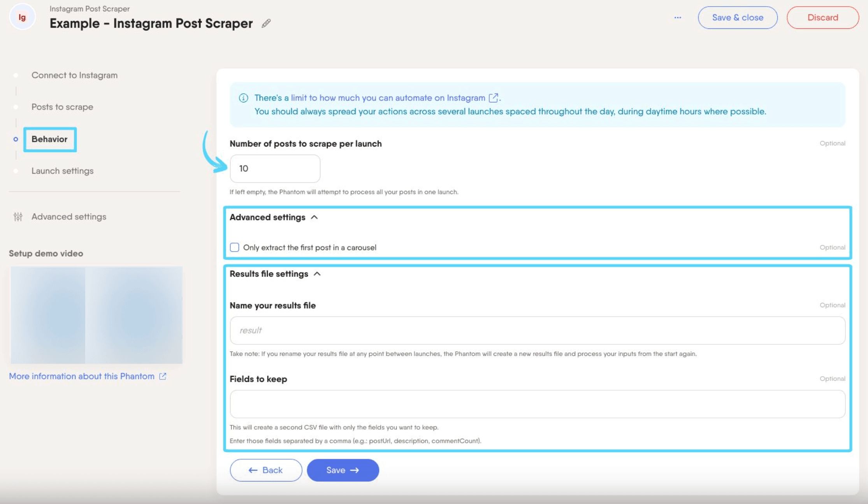The width and height of the screenshot is (868, 504).
Task: Click the Advanced settings section heading
Action: pyautogui.click(x=267, y=217)
